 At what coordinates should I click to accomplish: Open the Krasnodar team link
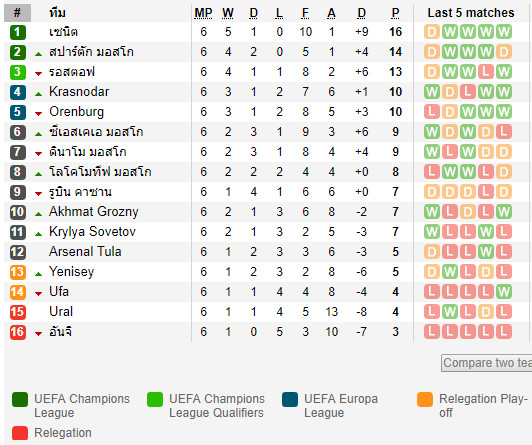point(79,92)
